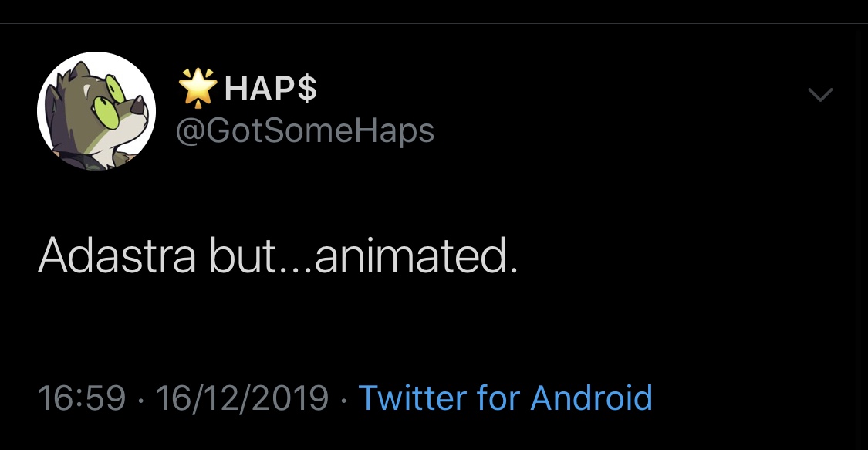Click the 16/12/2019 tweet date
868x450 pixels.
coord(241,398)
